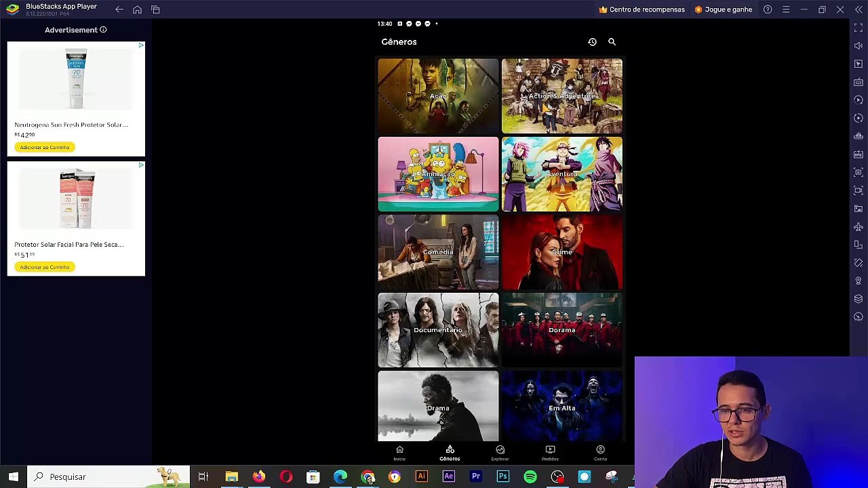The image size is (868, 488).
Task: Click the AdChoices icon on the first ad
Action: click(x=141, y=45)
